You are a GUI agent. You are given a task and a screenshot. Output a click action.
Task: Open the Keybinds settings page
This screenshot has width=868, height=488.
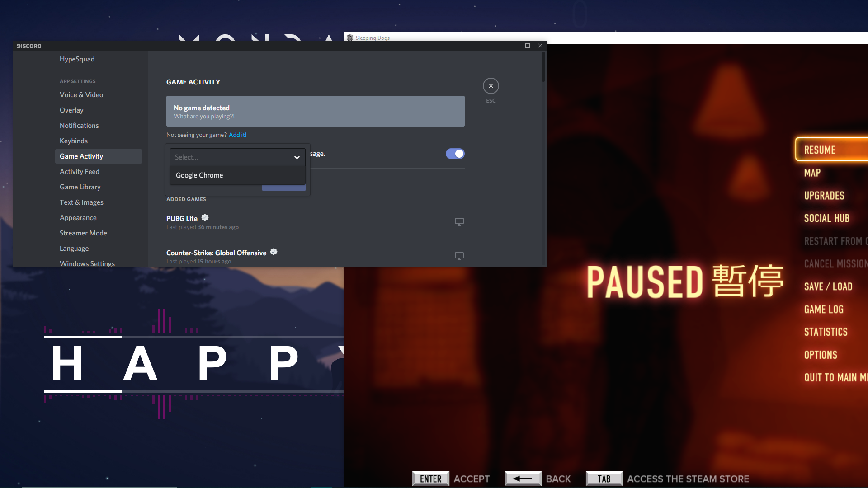pos(74,141)
